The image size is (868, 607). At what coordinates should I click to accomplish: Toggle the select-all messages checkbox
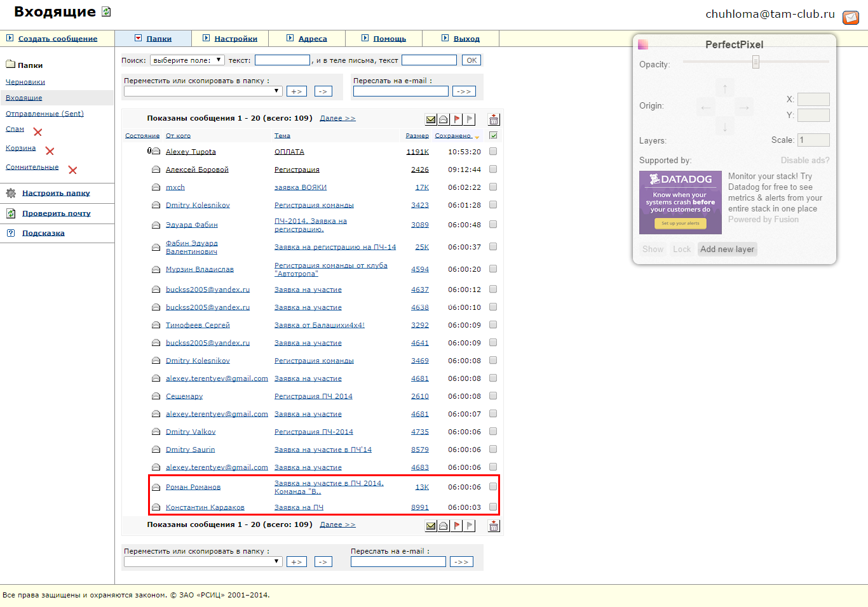494,135
